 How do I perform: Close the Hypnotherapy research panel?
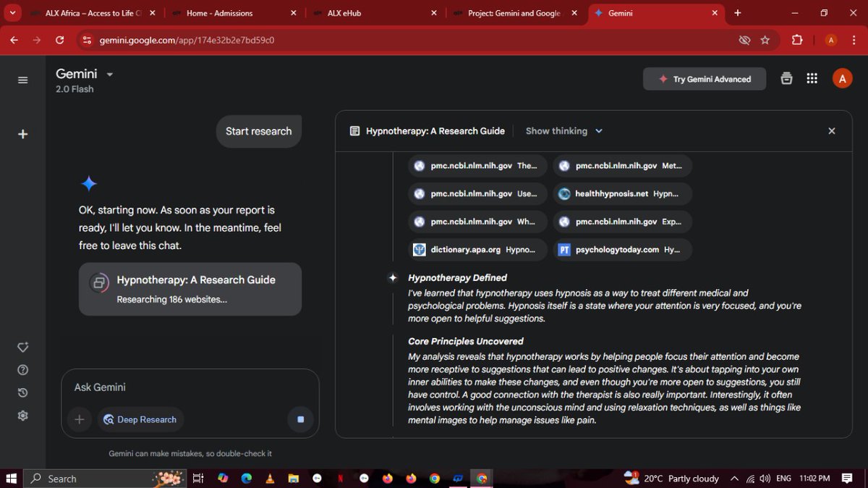(x=832, y=131)
